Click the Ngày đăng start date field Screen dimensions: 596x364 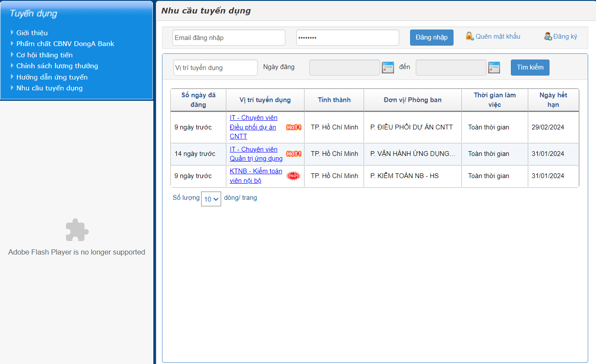pos(344,67)
